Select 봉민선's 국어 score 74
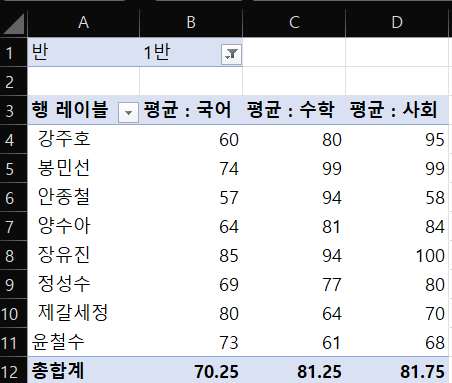 191,168
